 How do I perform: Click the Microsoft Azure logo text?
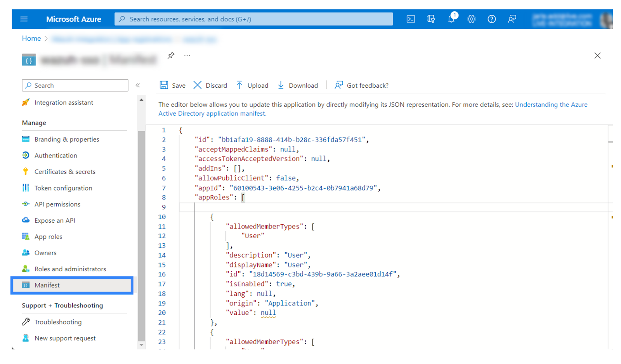pyautogui.click(x=74, y=19)
